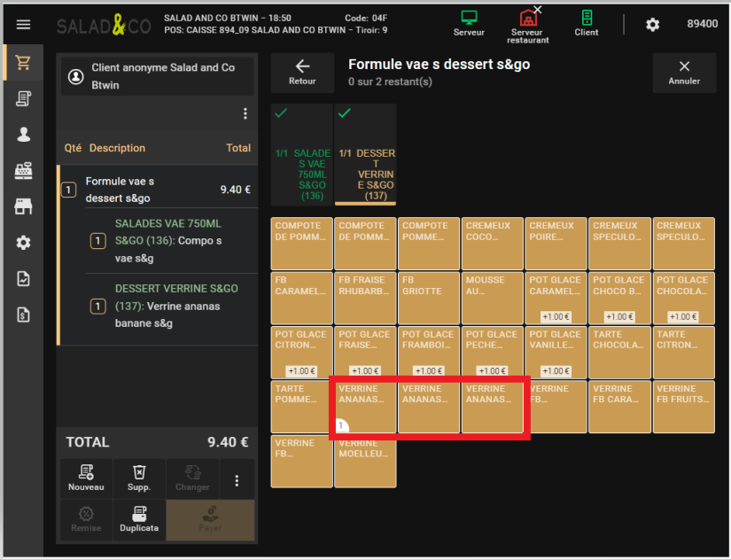Add VERRINE MOELLEU dessert tile

pyautogui.click(x=365, y=462)
